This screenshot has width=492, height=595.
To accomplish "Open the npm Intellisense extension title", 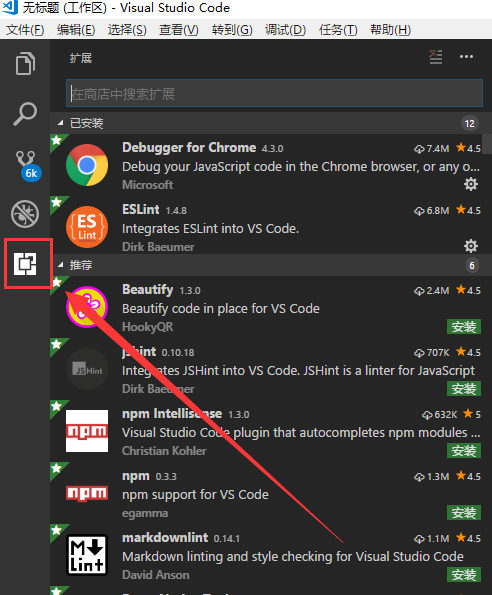I will click(x=172, y=414).
